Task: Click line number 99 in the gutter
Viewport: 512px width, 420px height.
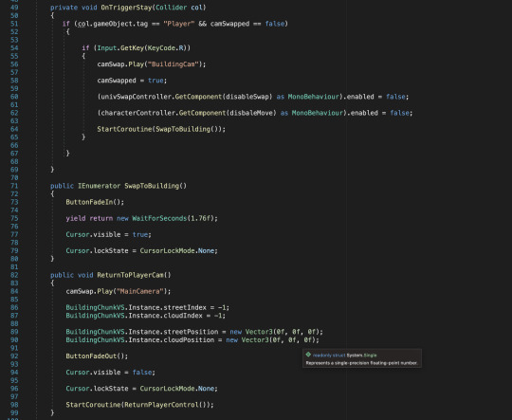Action: click(14, 412)
